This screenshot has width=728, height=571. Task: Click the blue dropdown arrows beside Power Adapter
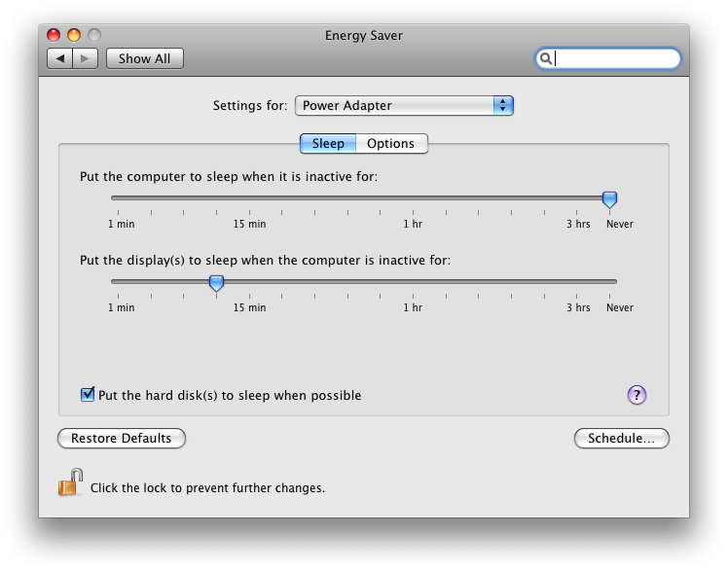[503, 106]
